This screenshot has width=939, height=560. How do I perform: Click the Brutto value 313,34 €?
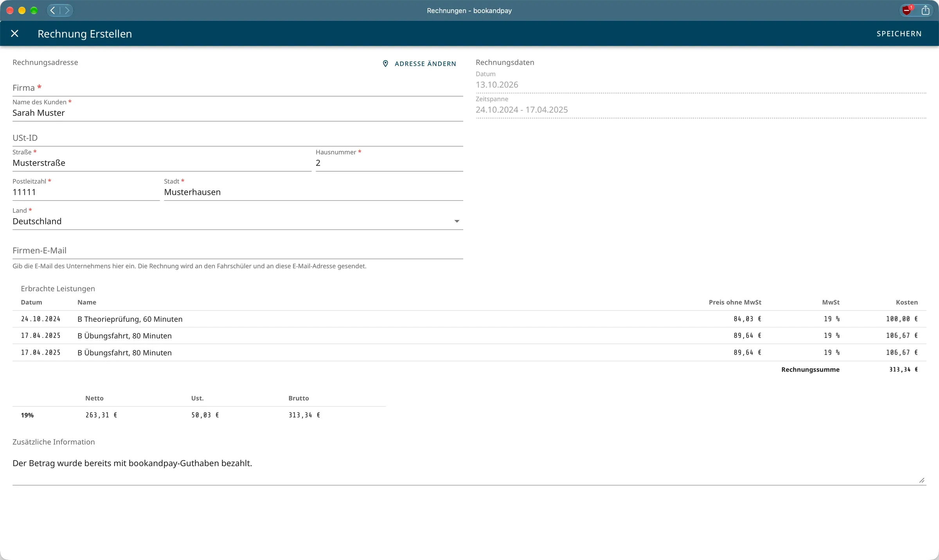(x=304, y=415)
